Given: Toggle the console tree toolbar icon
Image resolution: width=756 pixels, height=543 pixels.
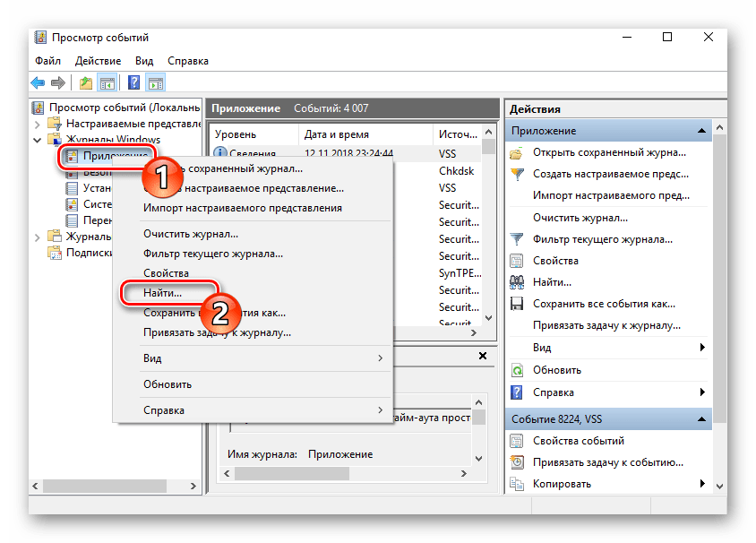Looking at the screenshot, I should 107,83.
